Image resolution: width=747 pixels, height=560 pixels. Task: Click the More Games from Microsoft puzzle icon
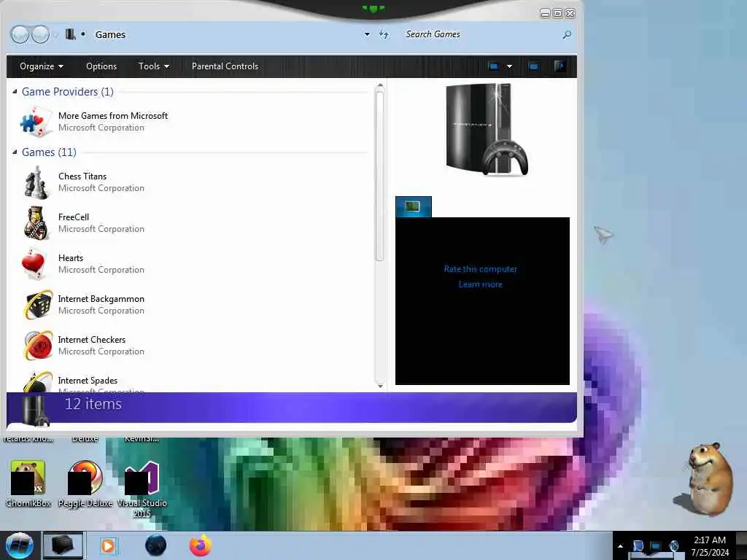click(35, 121)
